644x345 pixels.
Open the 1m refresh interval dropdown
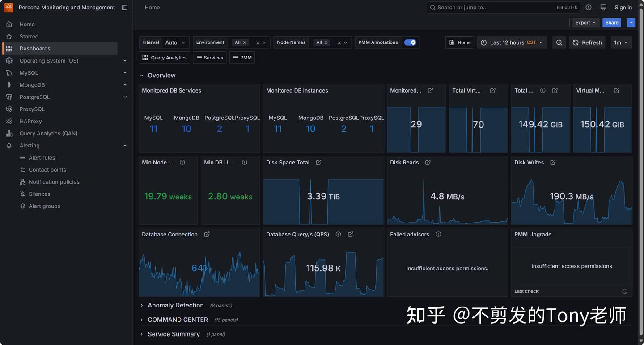(x=621, y=42)
